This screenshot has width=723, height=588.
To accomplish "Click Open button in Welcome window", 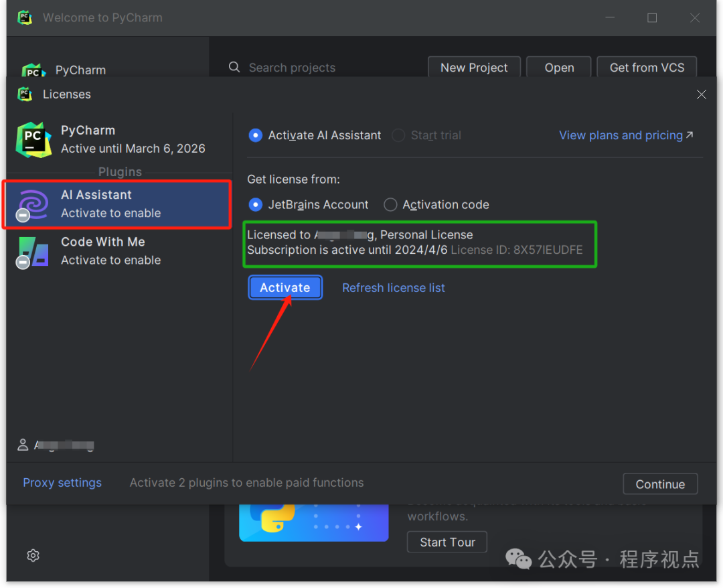I will [559, 68].
